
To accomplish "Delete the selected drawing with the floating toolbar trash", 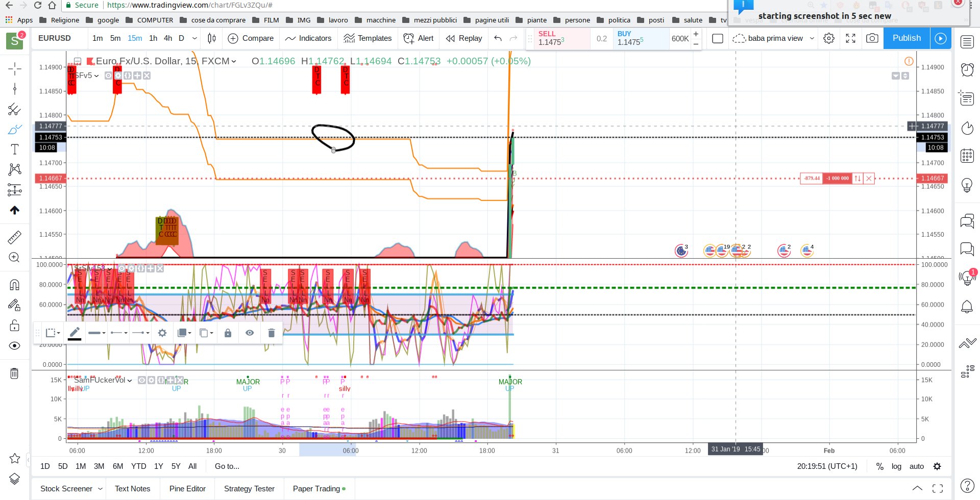I will [x=272, y=333].
